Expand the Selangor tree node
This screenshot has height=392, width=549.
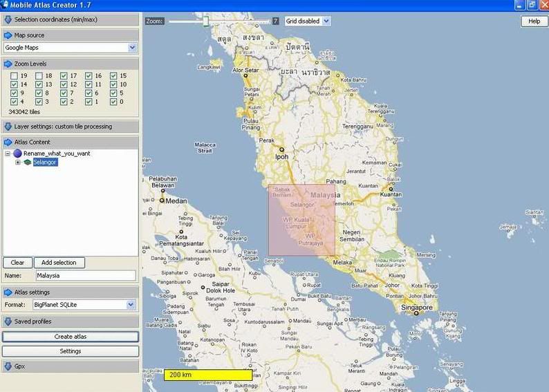tap(18, 162)
